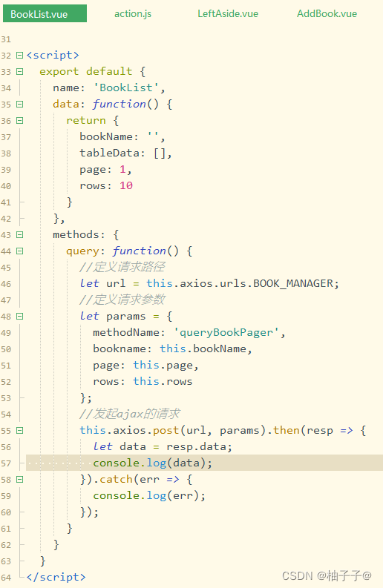
Task: Collapse the script tag fold on line 32
Action: [x=20, y=56]
